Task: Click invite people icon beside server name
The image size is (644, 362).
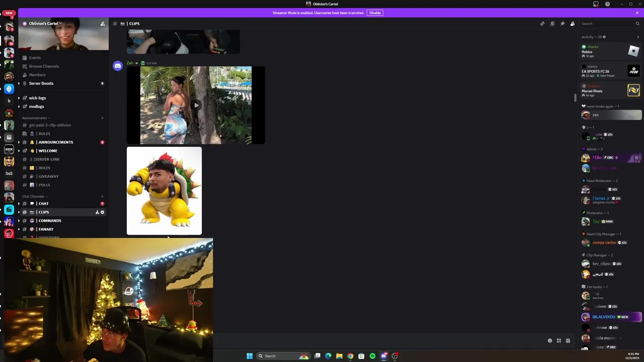Action: pos(103,24)
